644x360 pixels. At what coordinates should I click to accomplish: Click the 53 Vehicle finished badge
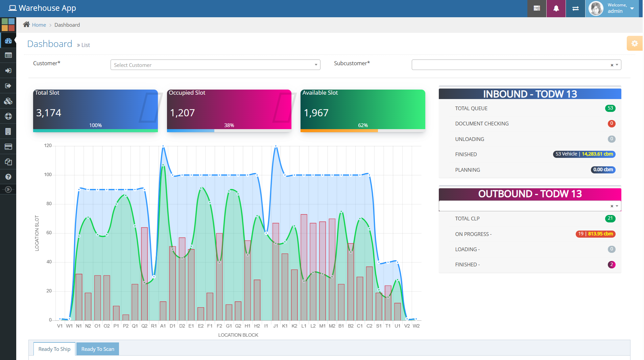pyautogui.click(x=584, y=154)
